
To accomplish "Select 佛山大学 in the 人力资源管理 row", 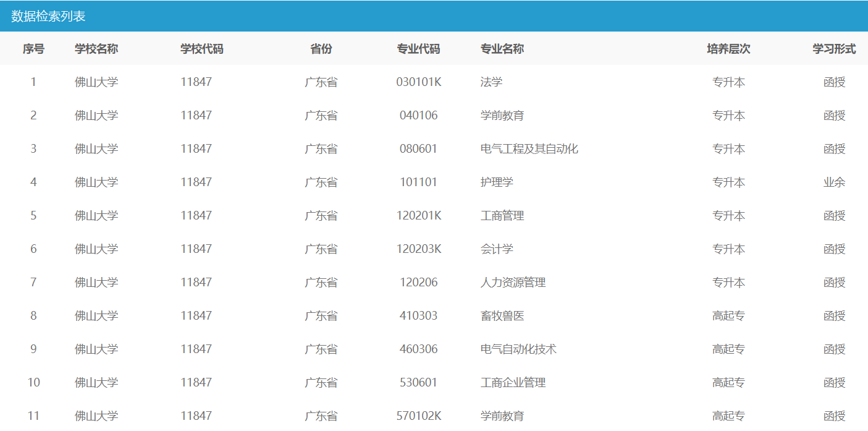I will [96, 283].
